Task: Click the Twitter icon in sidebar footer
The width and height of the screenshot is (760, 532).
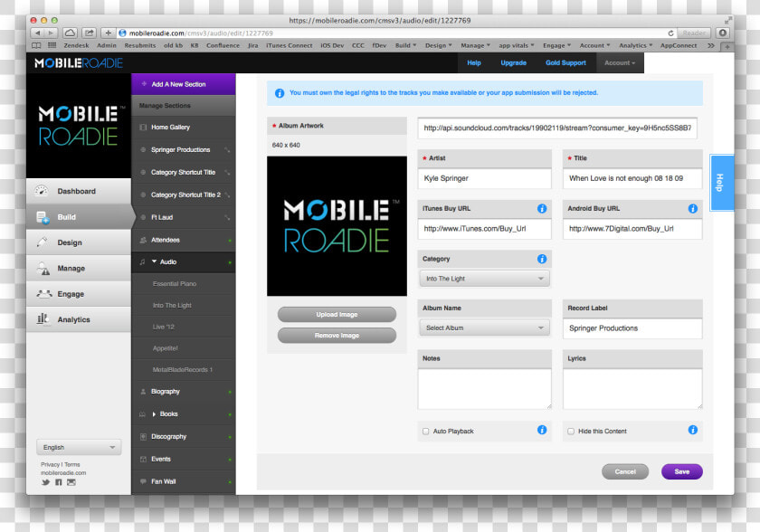Action: [45, 482]
